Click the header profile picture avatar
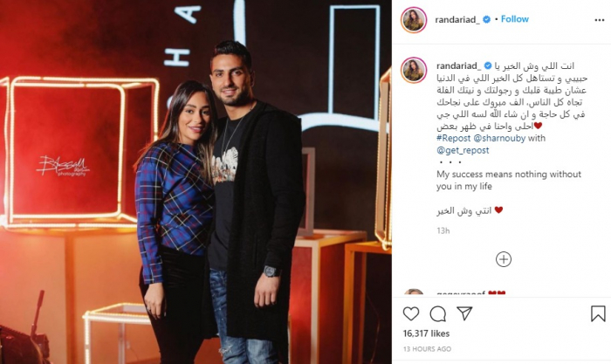611x364 pixels. 414,20
